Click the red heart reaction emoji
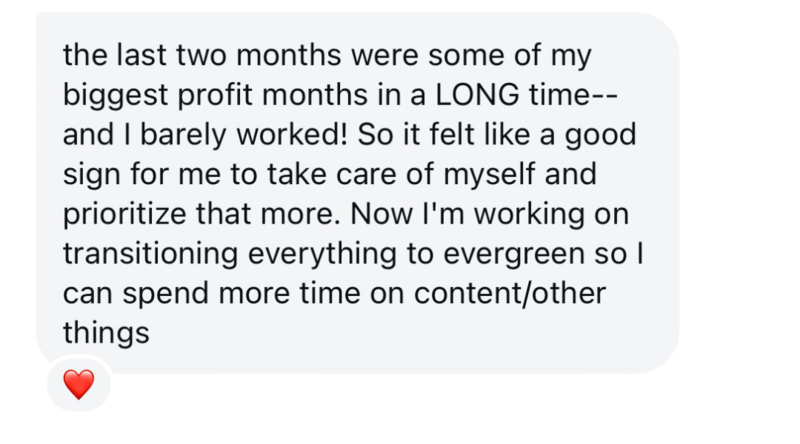Viewport: 800px width, 444px height. (x=79, y=384)
